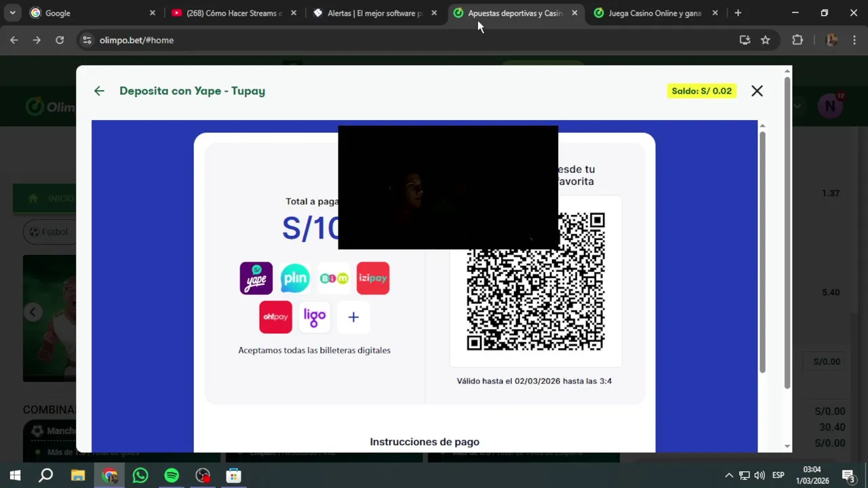Viewport: 868px width, 488px height.
Task: Go back with the Deposita con Yape arrow
Action: coord(99,91)
